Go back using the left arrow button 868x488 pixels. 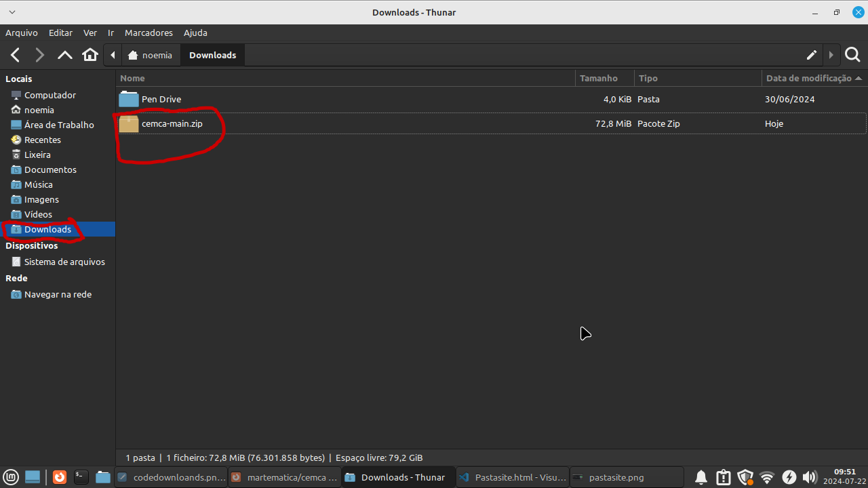coord(15,55)
